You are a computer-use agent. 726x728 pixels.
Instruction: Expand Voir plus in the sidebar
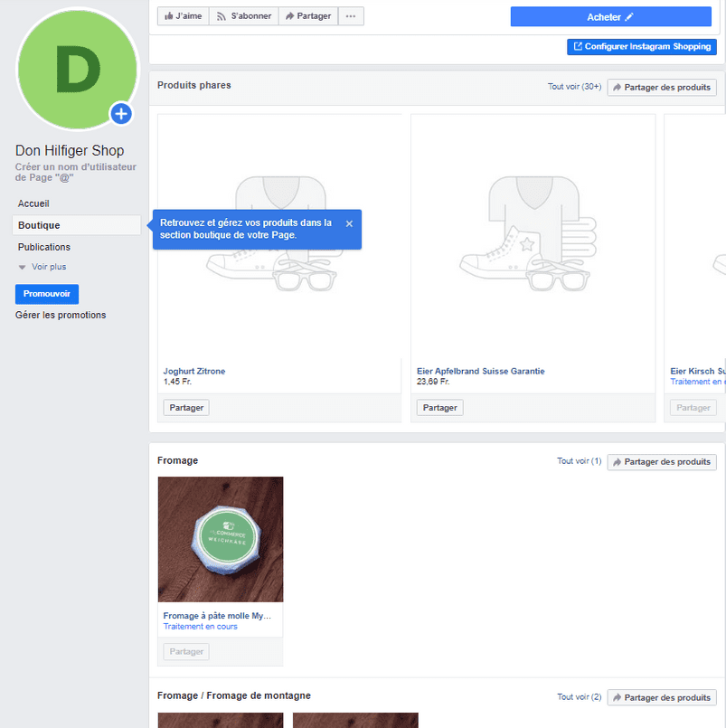pos(42,267)
